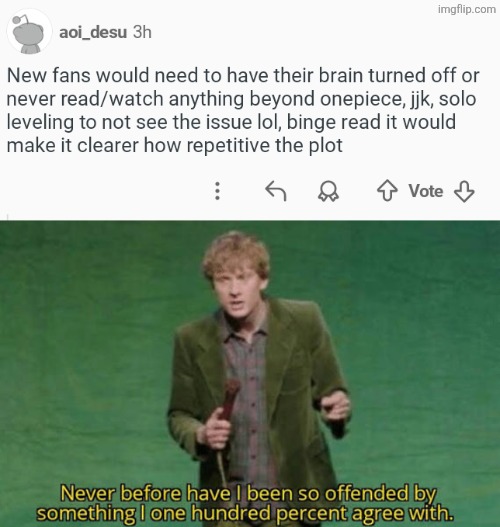The width and height of the screenshot is (500, 527).
Task: Click the word onepiece in the comment
Action: pos(362,99)
